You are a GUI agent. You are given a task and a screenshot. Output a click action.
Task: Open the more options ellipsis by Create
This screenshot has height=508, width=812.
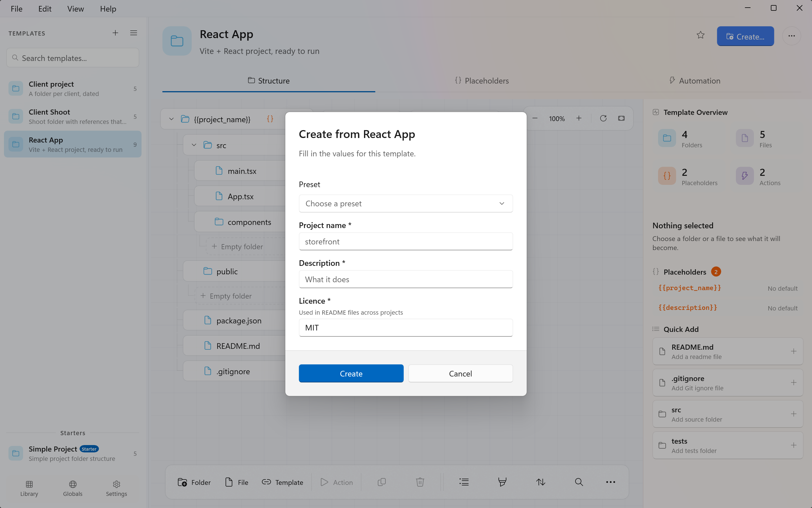pos(791,36)
